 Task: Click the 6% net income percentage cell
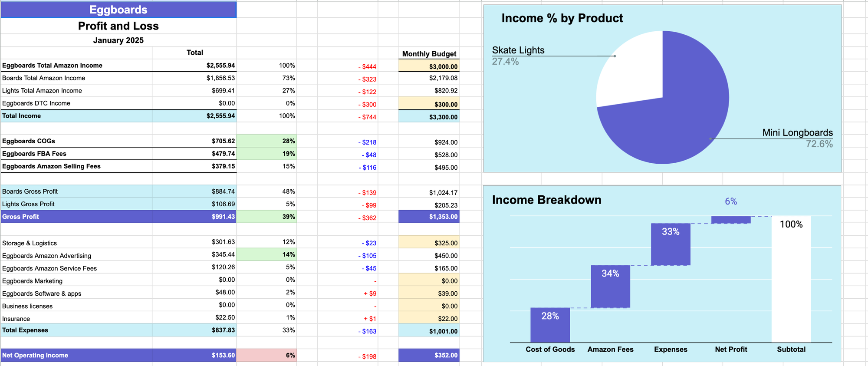click(266, 355)
